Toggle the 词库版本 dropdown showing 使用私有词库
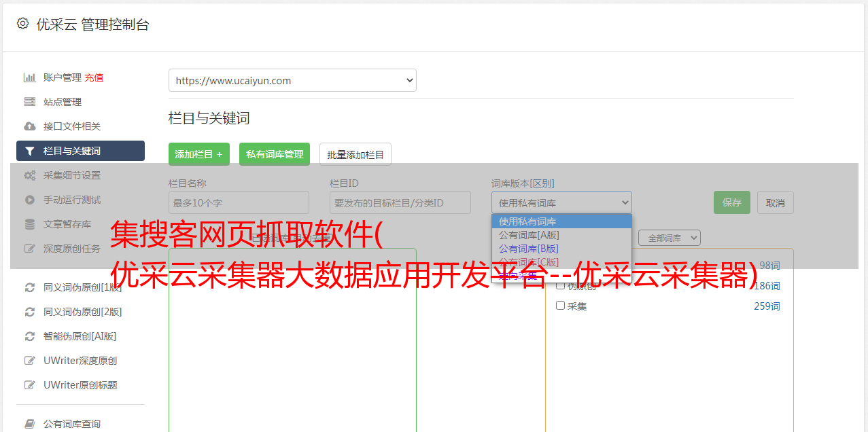 pos(561,202)
